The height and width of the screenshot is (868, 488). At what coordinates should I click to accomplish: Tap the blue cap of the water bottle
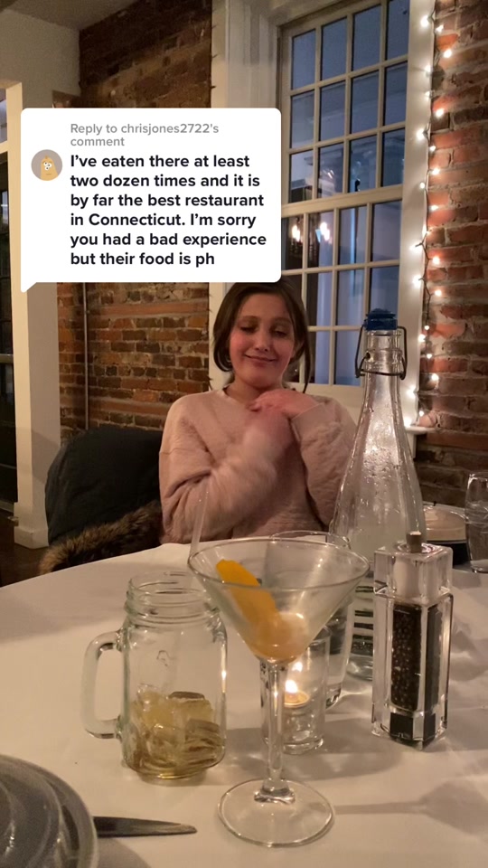point(381,319)
